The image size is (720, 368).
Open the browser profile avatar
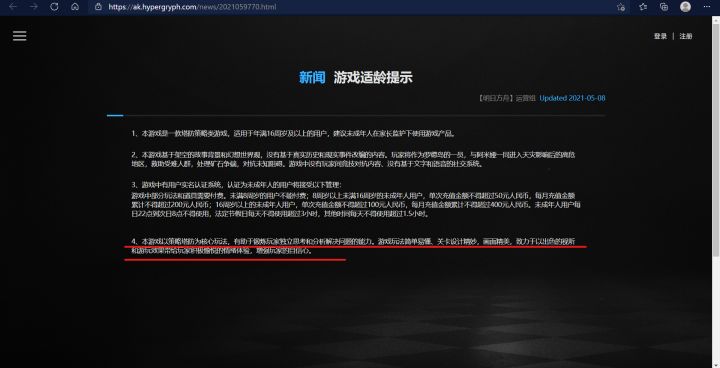click(x=686, y=6)
